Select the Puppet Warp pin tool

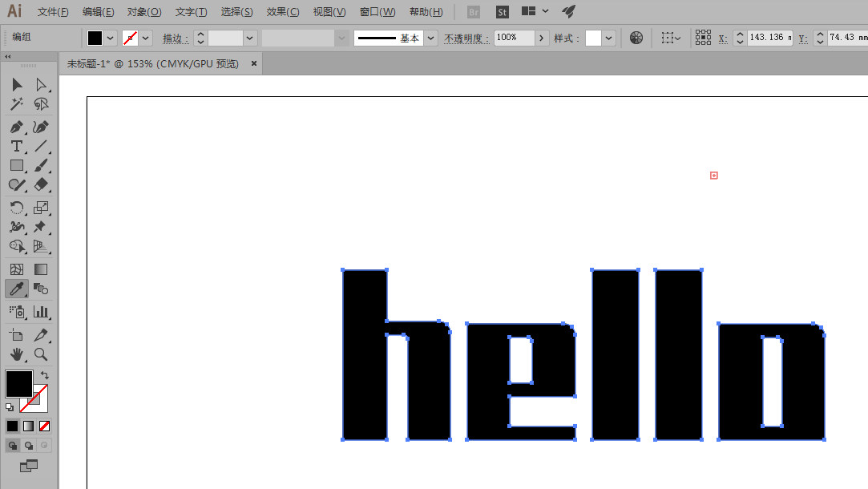point(41,227)
